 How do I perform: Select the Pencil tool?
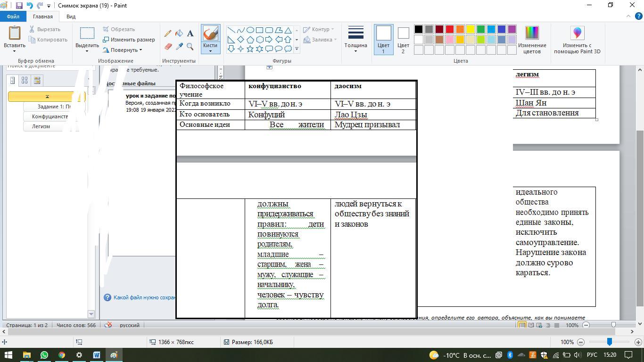point(168,33)
